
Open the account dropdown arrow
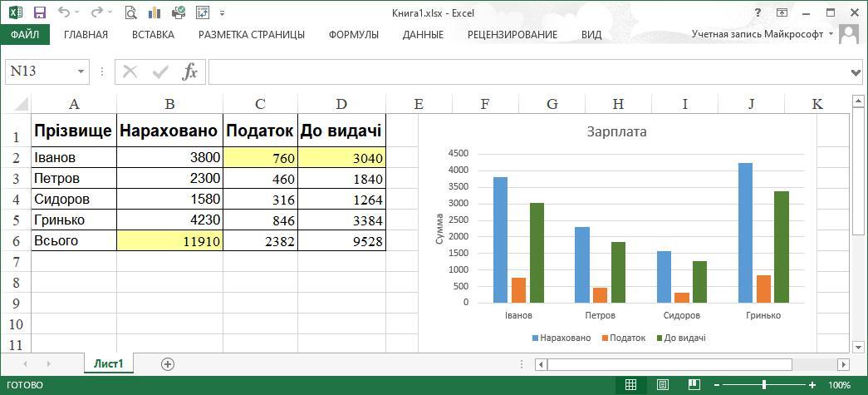tap(831, 34)
